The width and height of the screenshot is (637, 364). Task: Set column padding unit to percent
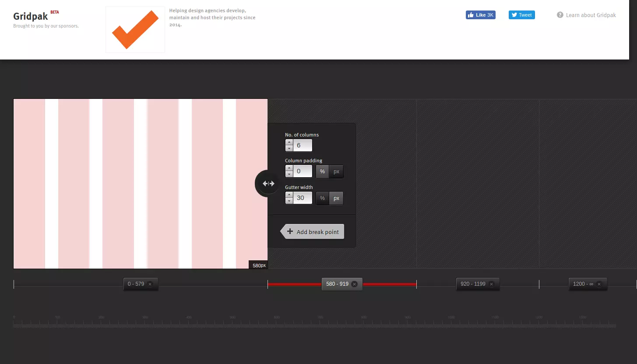pyautogui.click(x=322, y=171)
